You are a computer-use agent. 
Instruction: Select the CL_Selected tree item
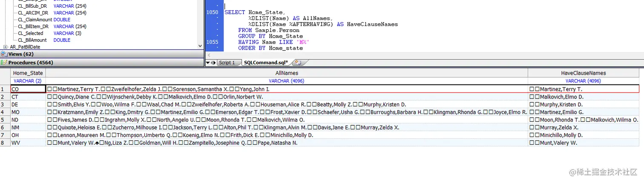(x=31, y=33)
